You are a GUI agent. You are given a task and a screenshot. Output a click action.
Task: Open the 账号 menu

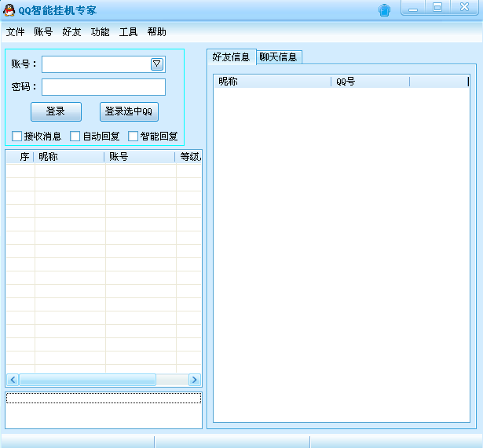click(43, 31)
